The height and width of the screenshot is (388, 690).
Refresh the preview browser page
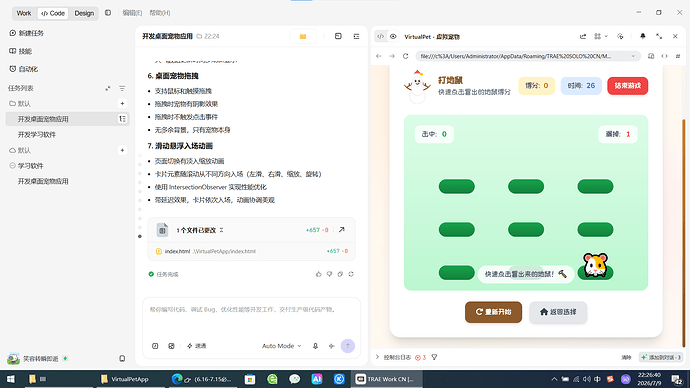405,56
